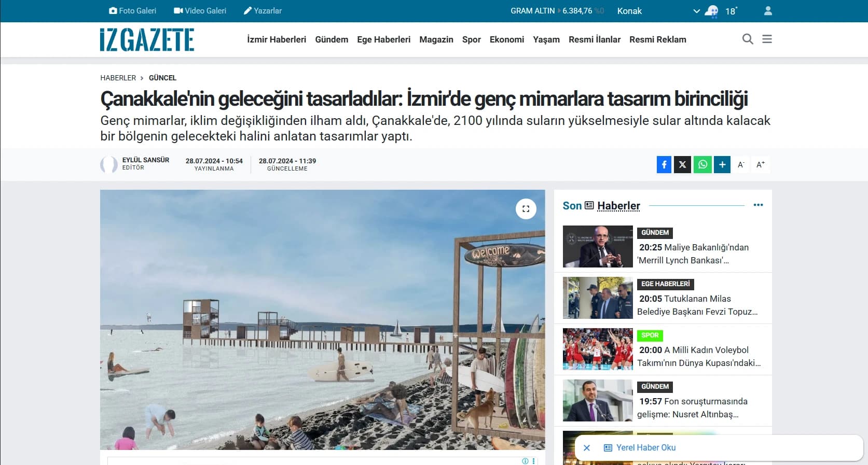868x465 pixels.
Task: Click the plus more-share icon
Action: [x=722, y=164]
